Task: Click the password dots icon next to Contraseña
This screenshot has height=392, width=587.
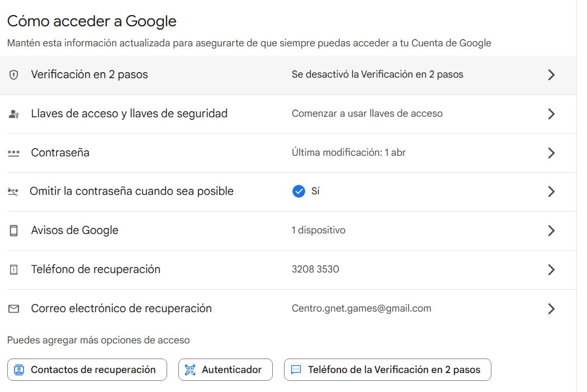Action: (13, 153)
